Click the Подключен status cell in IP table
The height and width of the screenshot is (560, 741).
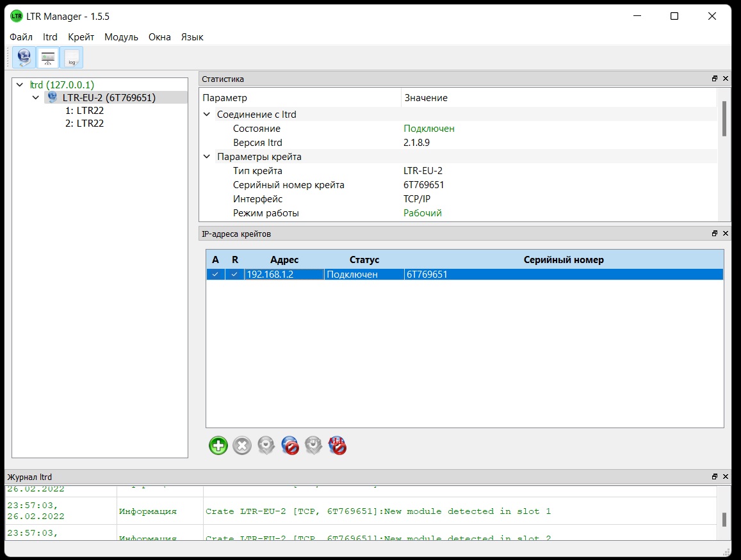click(364, 275)
